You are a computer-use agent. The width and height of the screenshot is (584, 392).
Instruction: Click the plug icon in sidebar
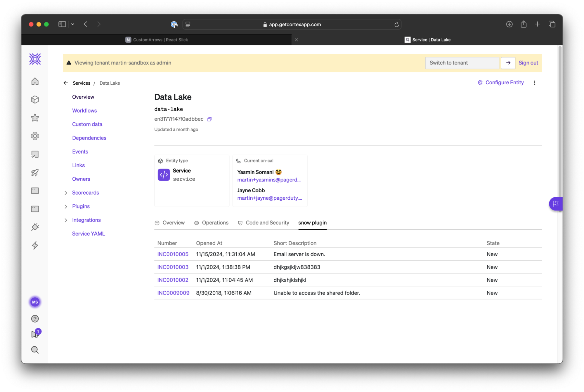(35, 227)
